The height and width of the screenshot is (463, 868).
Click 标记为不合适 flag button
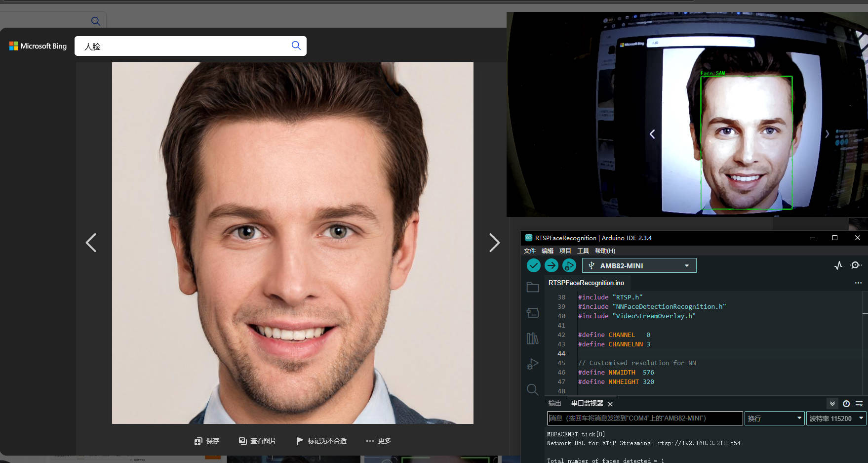321,441
